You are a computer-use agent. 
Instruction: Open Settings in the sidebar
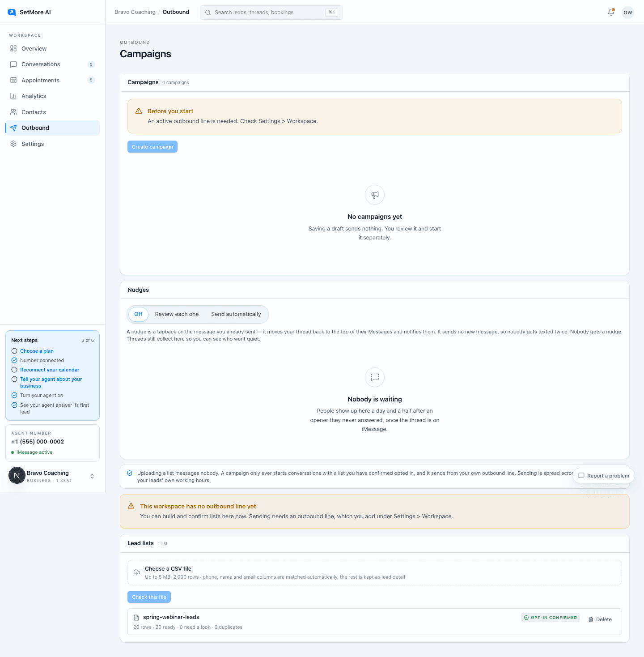52,144
